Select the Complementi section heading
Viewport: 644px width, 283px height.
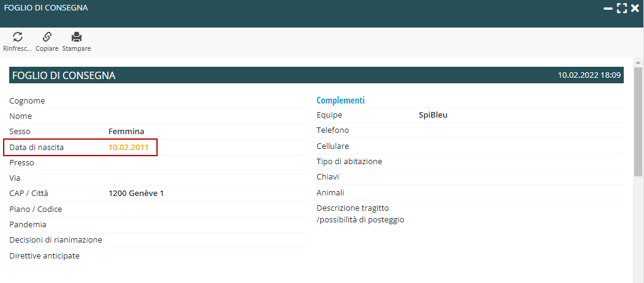(340, 100)
